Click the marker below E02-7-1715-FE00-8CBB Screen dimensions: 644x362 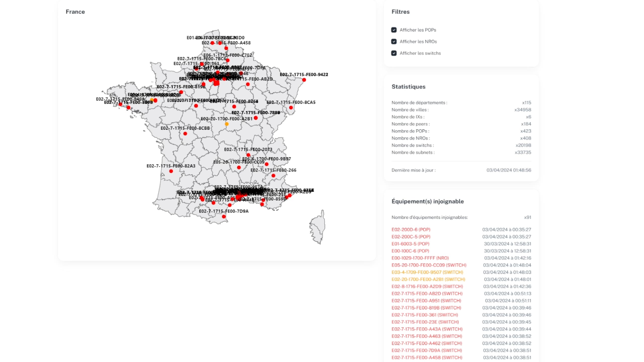[x=185, y=134]
